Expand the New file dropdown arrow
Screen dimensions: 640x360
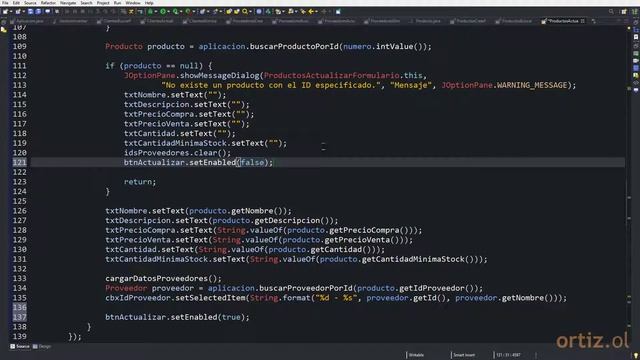11,11
